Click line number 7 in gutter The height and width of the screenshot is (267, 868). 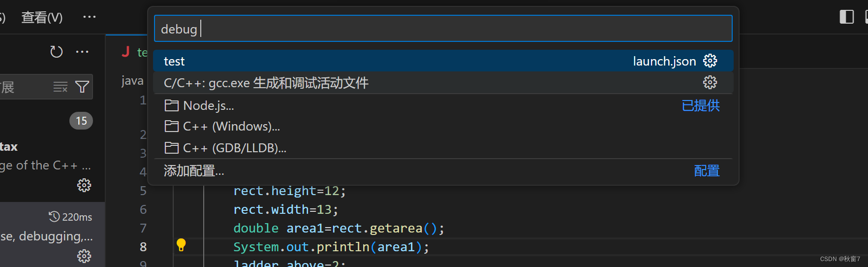[143, 228]
